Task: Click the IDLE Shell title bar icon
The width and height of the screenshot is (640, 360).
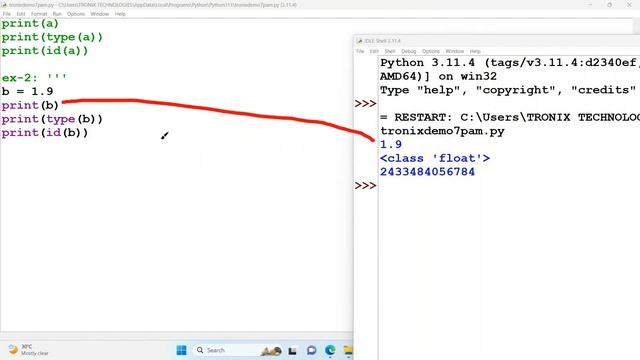Action: tap(359, 41)
